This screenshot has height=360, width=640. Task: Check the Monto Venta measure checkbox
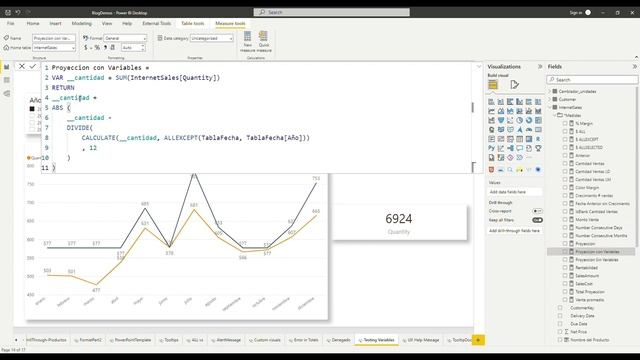(565, 220)
